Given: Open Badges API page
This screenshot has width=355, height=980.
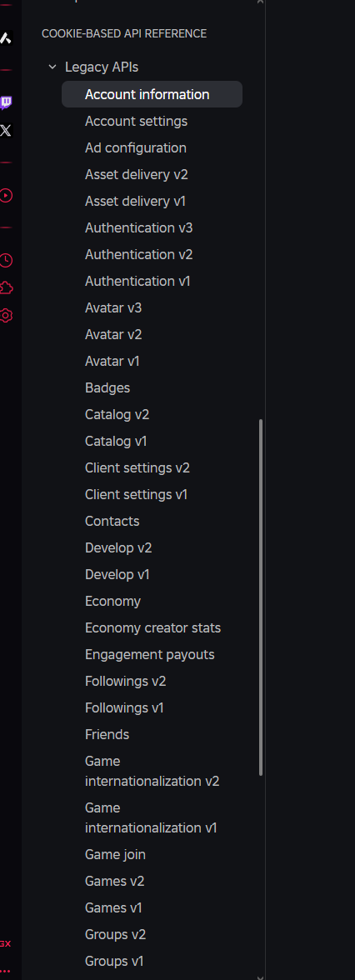Looking at the screenshot, I should coord(107,388).
